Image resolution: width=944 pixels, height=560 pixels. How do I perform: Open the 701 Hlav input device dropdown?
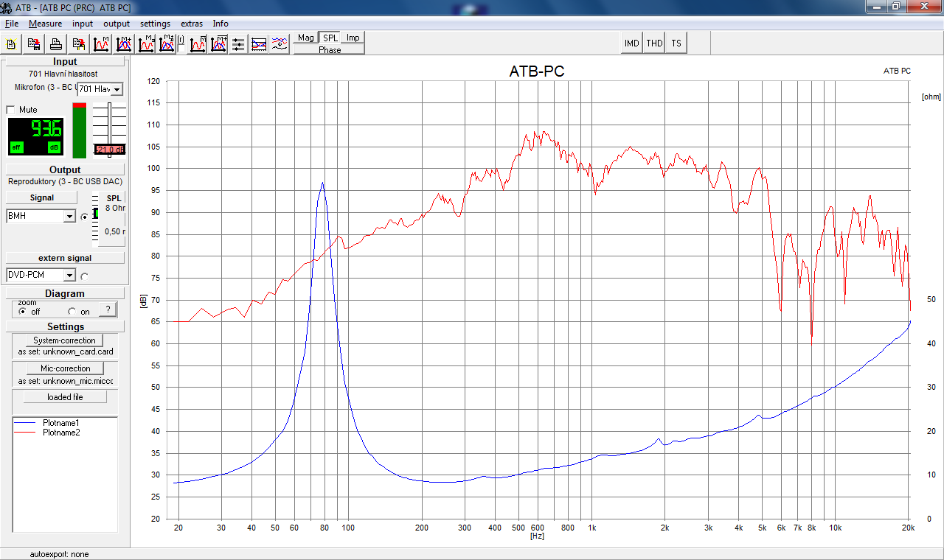pos(116,89)
